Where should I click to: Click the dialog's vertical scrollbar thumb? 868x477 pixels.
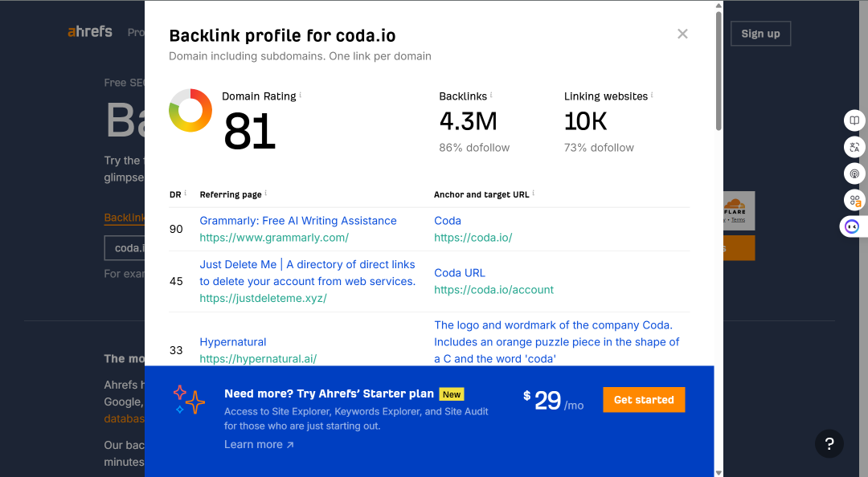(x=719, y=71)
